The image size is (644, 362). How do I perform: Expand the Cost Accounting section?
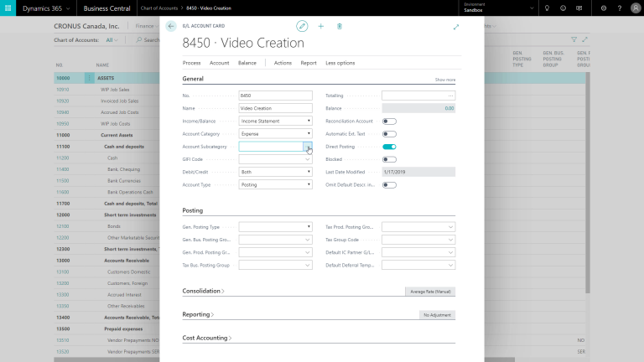[206, 338]
